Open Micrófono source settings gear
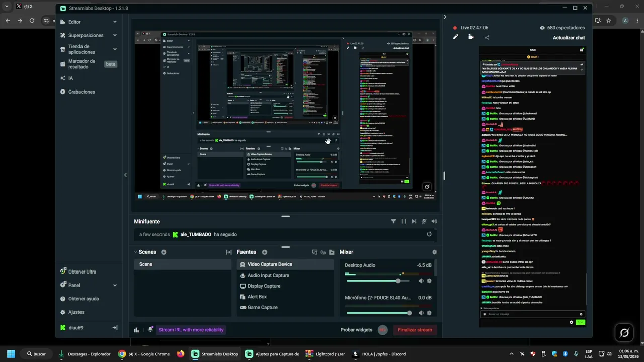The height and width of the screenshot is (362, 644). point(429,313)
